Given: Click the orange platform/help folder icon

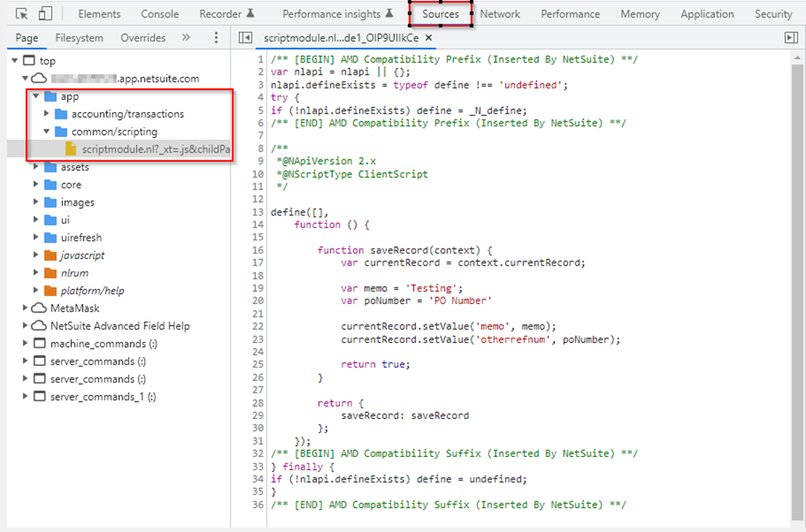Looking at the screenshot, I should [x=50, y=290].
